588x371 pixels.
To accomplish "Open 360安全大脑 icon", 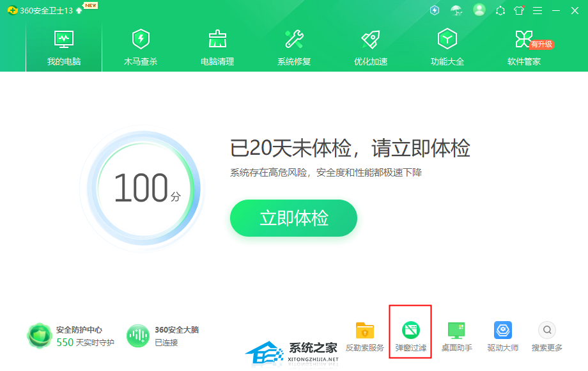I will point(137,335).
